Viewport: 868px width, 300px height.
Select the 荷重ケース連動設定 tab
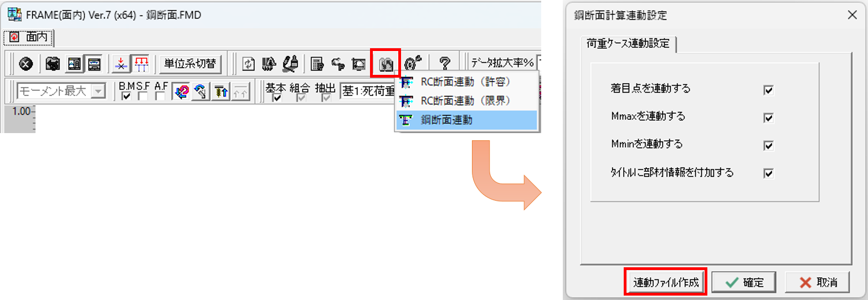coord(628,44)
